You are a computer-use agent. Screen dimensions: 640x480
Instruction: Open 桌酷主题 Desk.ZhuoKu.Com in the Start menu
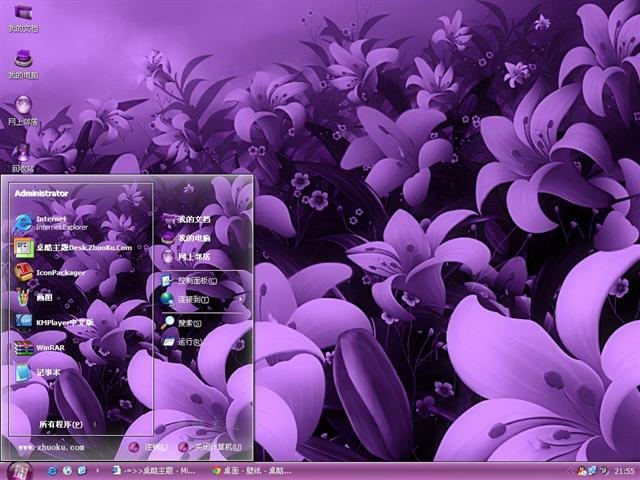[73, 248]
